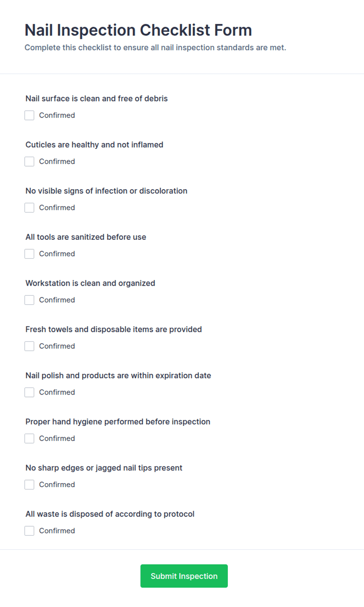Image resolution: width=364 pixels, height=607 pixels.
Task: Check Confirmed for nail surface clean
Action: coord(29,115)
